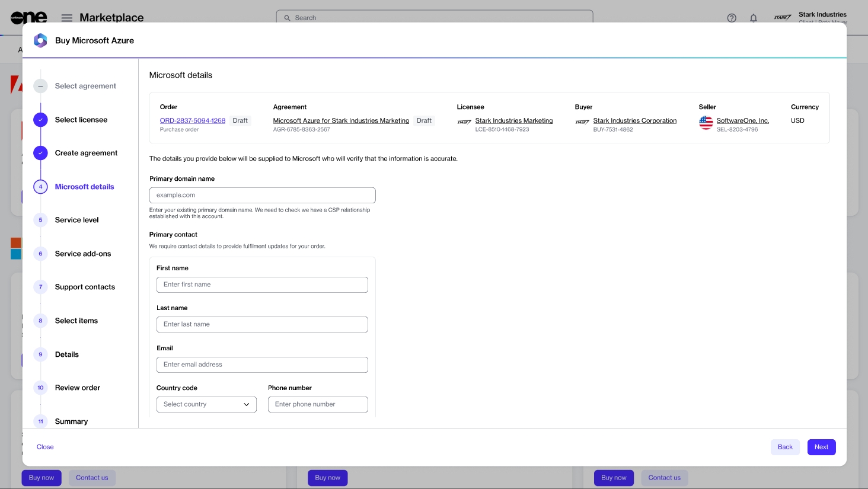This screenshot has width=868, height=489.
Task: Open order link ORD-2837-5094-1268
Action: coord(193,120)
